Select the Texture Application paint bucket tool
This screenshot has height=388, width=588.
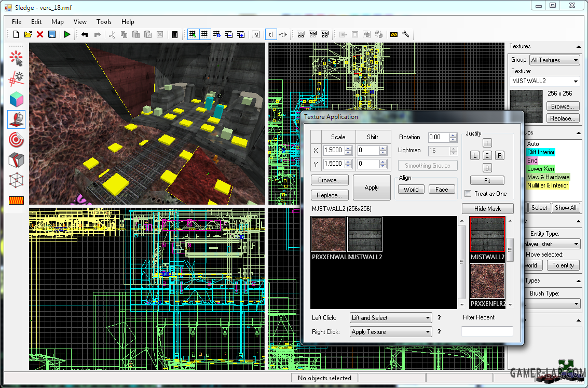[x=16, y=119]
